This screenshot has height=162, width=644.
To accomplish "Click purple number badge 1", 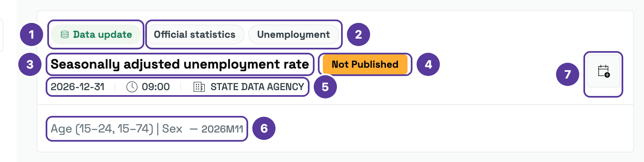I will (x=32, y=34).
